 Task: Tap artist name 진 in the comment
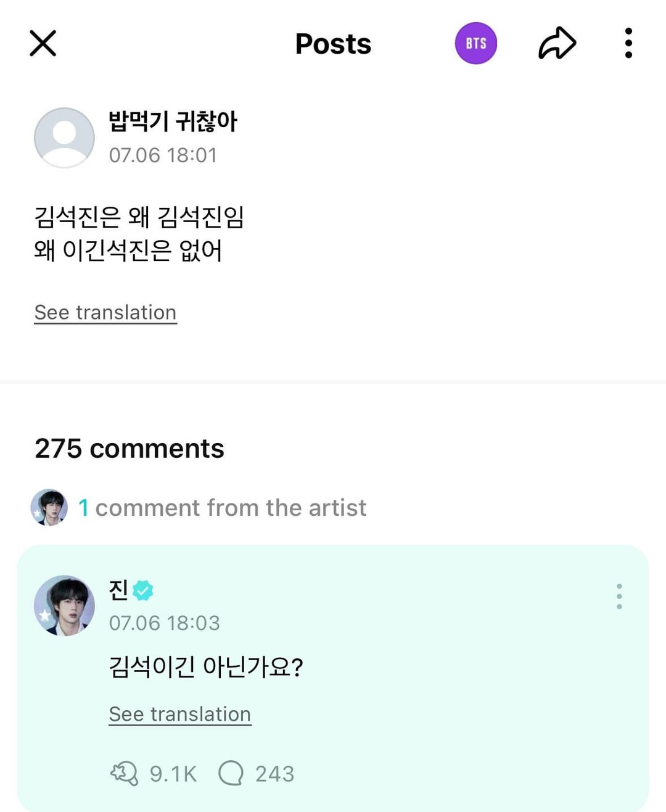tap(118, 590)
